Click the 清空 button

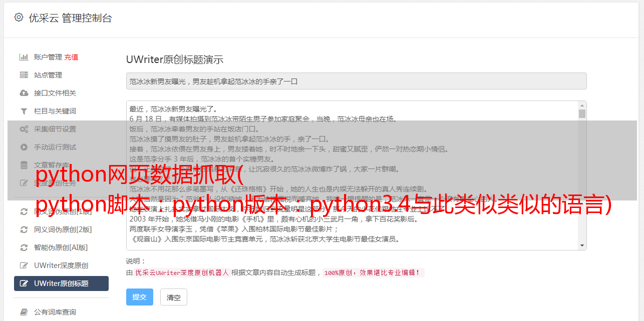point(174,297)
